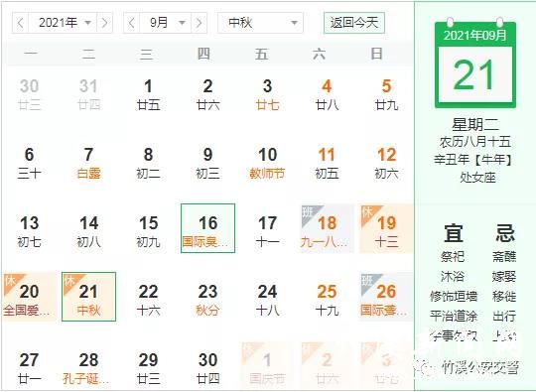Select September 13 初七

pos(30,231)
